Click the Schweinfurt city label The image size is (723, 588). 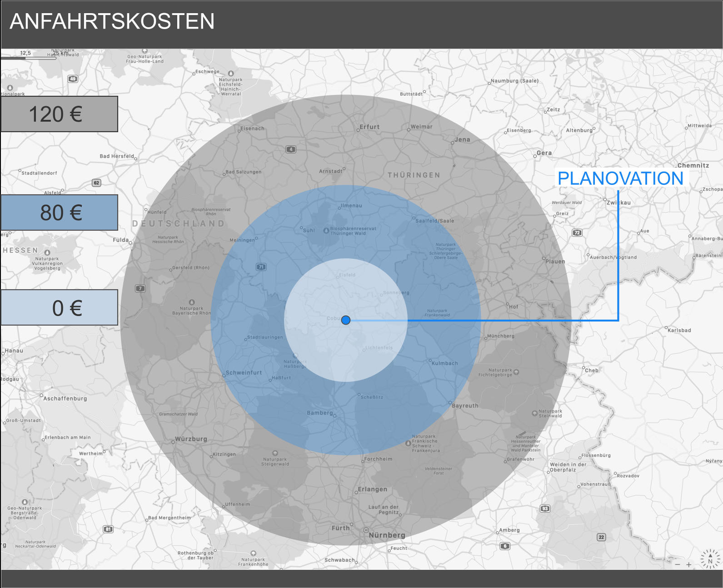244,373
